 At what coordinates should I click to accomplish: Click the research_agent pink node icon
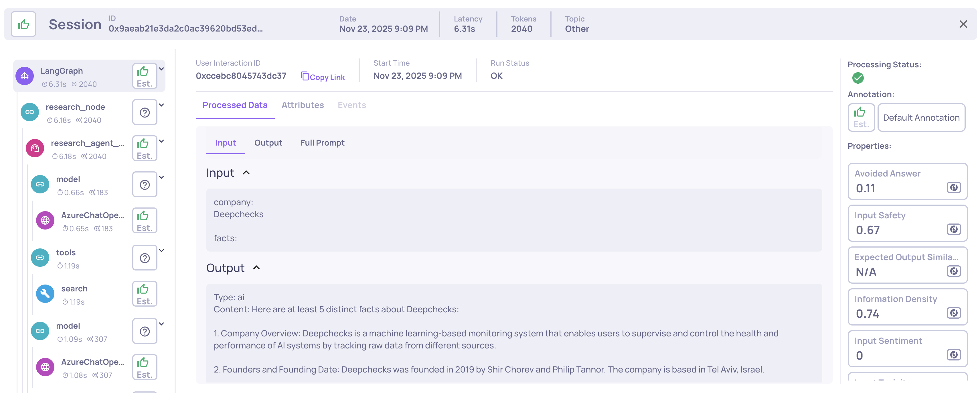click(35, 148)
